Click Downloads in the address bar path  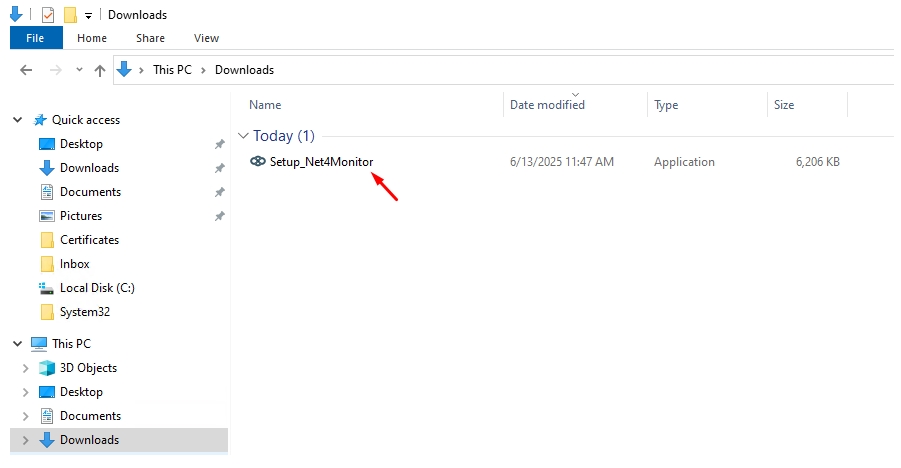244,70
